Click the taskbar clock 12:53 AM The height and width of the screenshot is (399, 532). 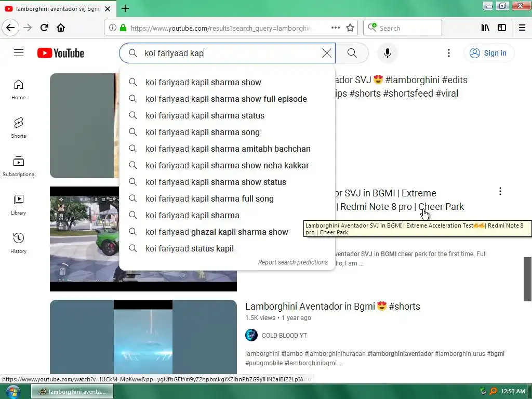[x=513, y=392]
